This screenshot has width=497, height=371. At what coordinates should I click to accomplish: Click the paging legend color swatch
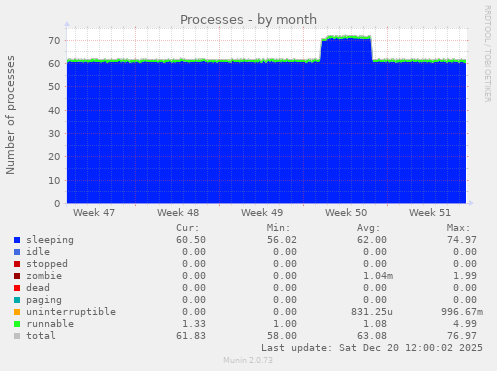pos(17,300)
